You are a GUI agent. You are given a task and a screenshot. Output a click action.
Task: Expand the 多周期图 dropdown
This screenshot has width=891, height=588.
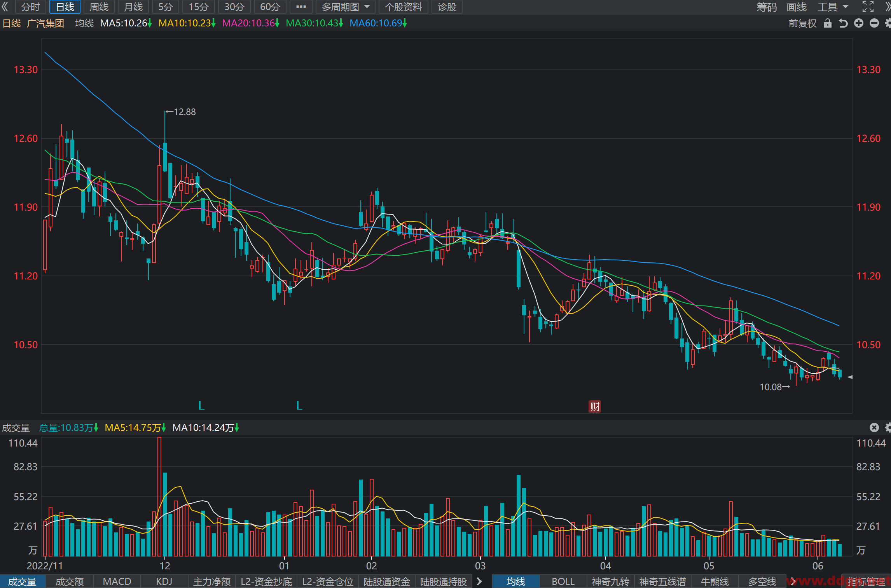click(345, 7)
